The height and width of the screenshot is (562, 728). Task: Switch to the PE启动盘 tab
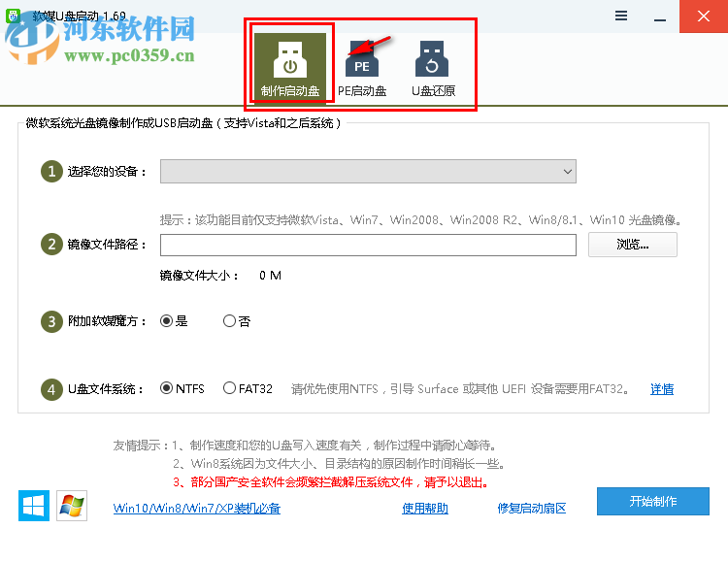click(362, 69)
